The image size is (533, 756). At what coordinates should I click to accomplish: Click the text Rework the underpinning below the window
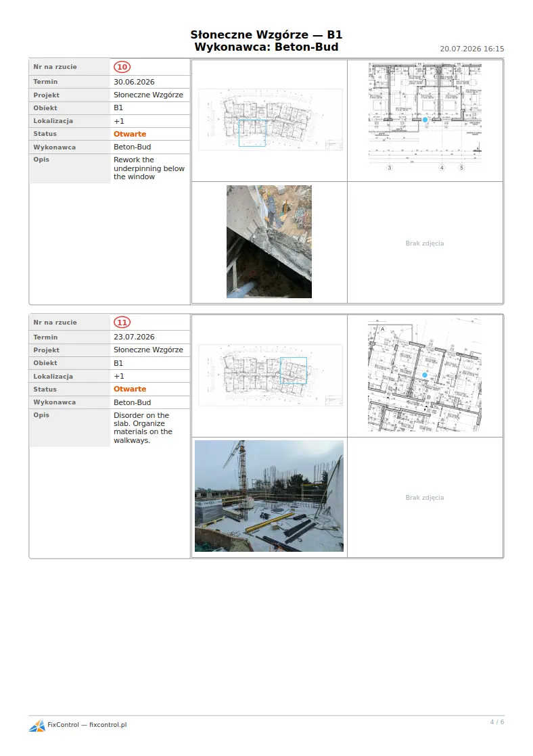(x=149, y=168)
